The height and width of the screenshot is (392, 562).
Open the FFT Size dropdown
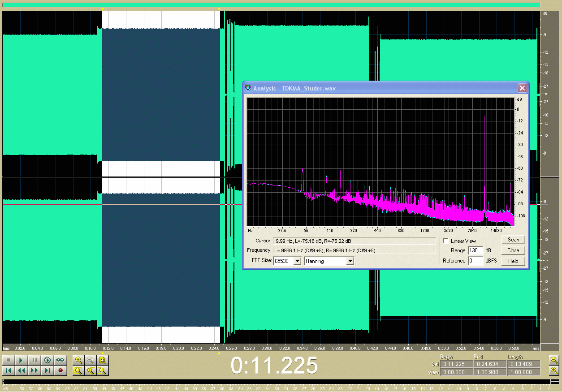[297, 261]
